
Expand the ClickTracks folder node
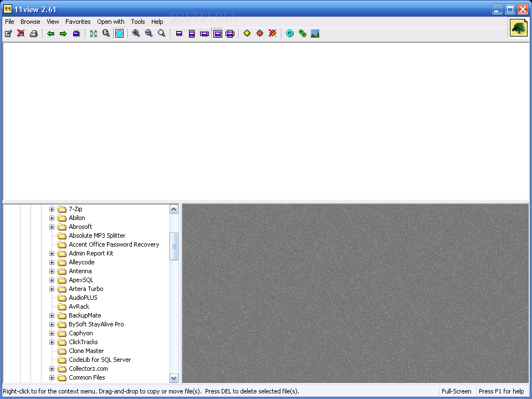[52, 342]
